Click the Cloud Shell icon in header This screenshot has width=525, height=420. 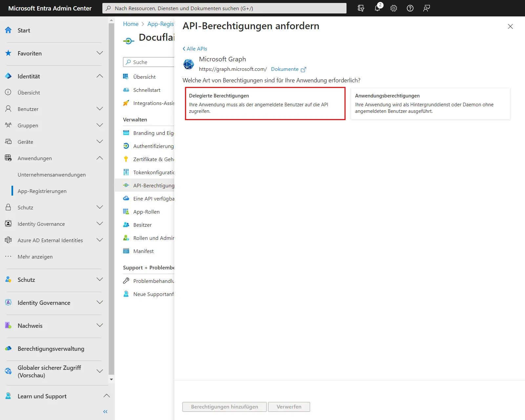point(361,8)
